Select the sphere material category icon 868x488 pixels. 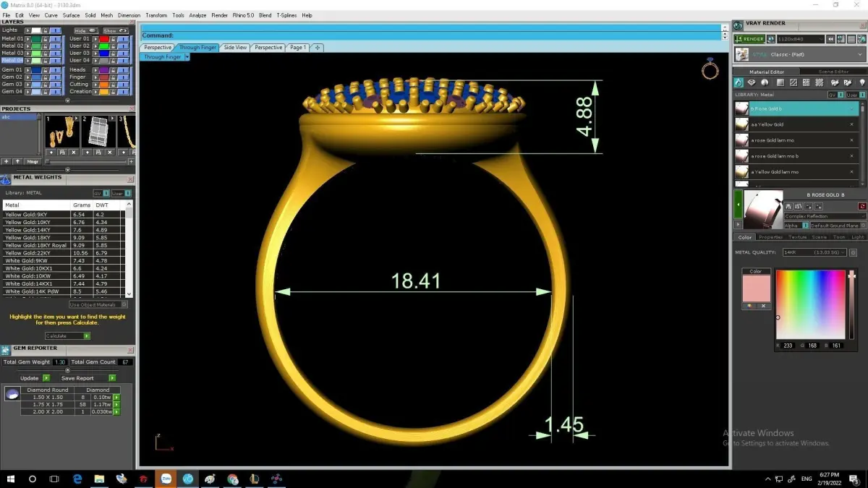coord(765,83)
